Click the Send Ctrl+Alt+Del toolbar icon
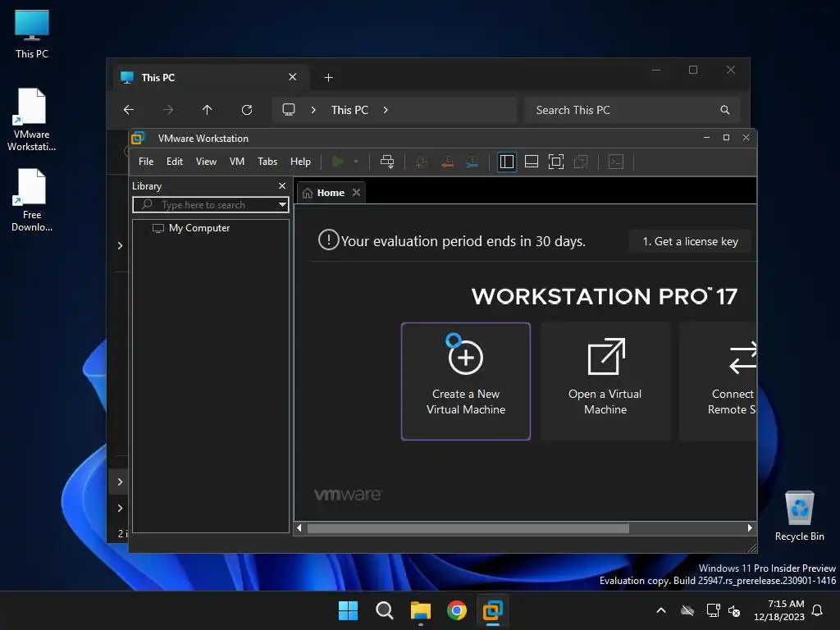 click(387, 162)
